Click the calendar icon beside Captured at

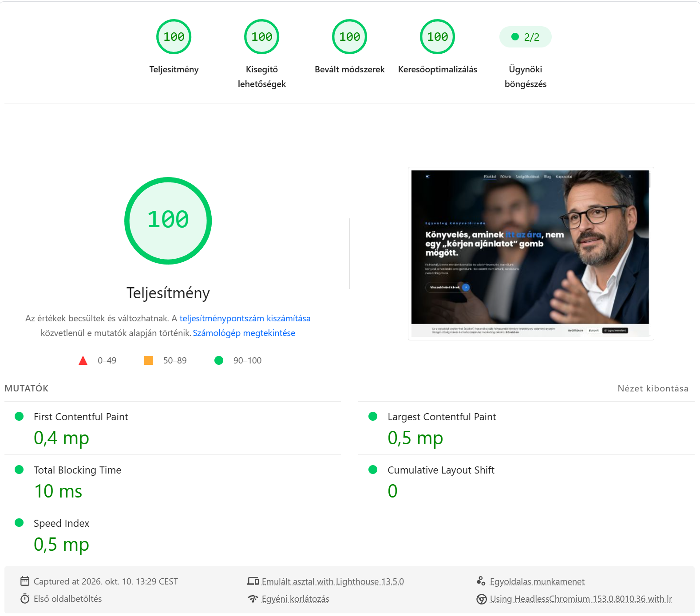tap(25, 581)
